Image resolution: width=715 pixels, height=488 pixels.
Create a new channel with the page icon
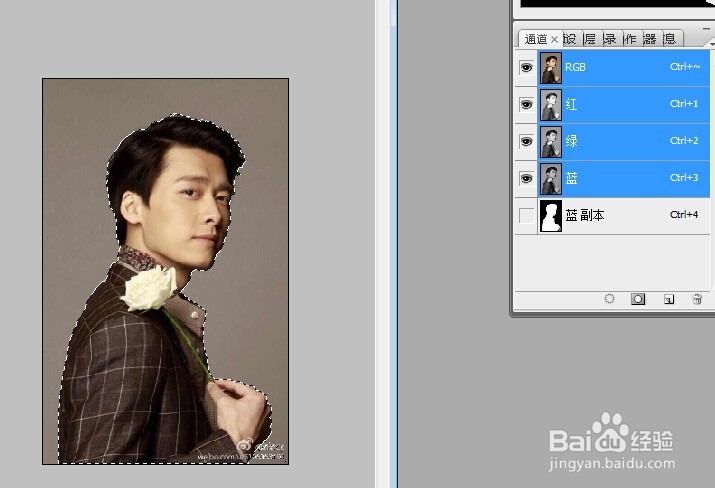[668, 299]
